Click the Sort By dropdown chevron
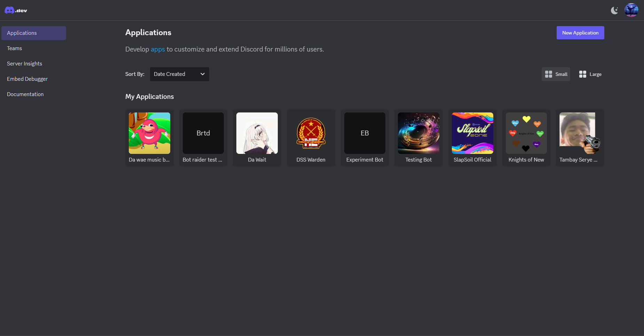The width and height of the screenshot is (644, 336). [202, 74]
